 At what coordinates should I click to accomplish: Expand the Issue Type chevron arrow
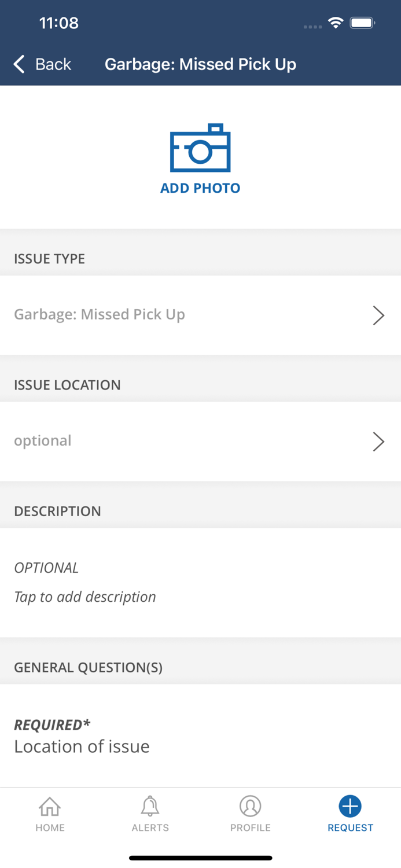[378, 315]
